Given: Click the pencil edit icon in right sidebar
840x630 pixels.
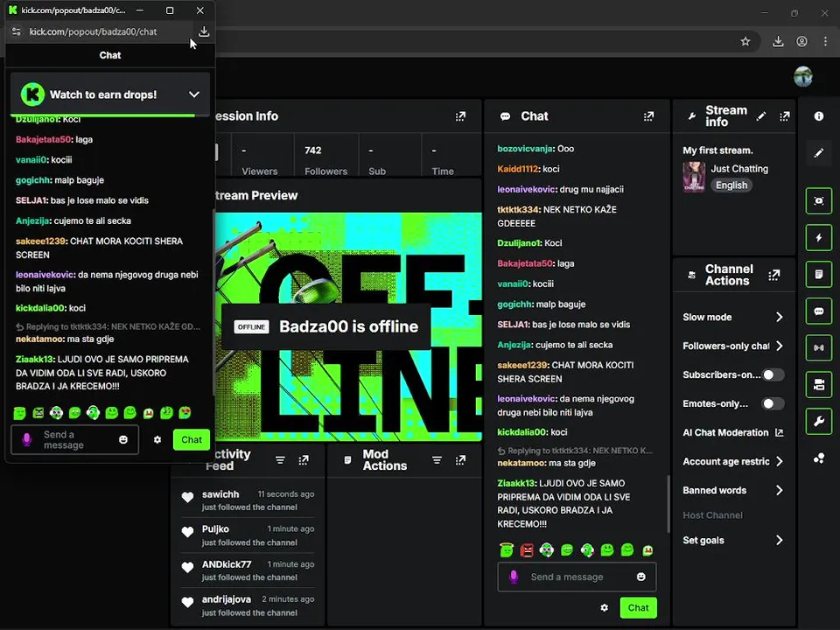Looking at the screenshot, I should pos(819,153).
